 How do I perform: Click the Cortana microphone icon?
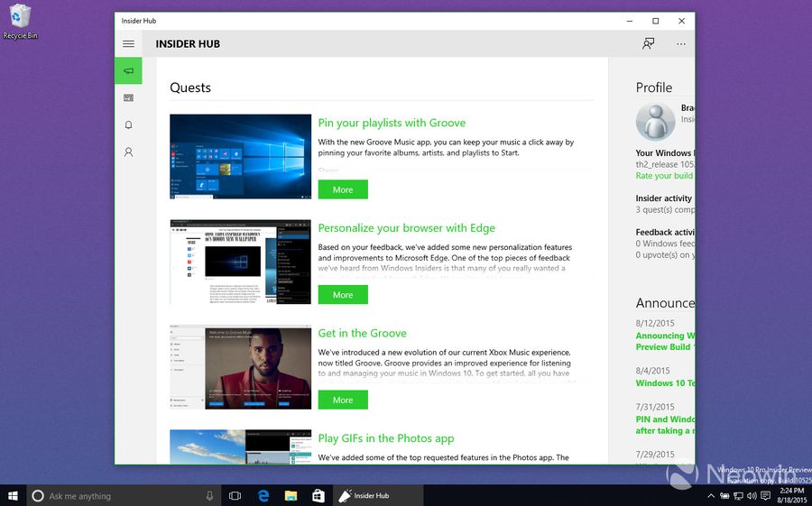click(209, 496)
